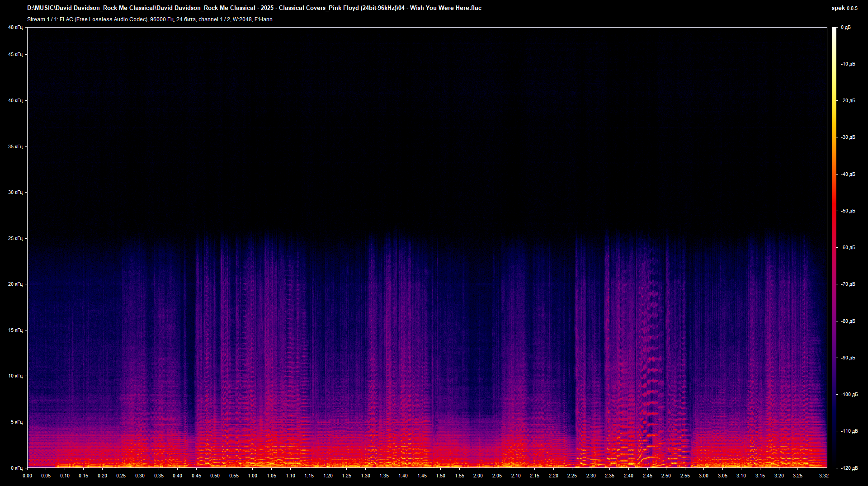Click the 0:00 time axis label
This screenshot has width=868, height=486.
pos(28,476)
